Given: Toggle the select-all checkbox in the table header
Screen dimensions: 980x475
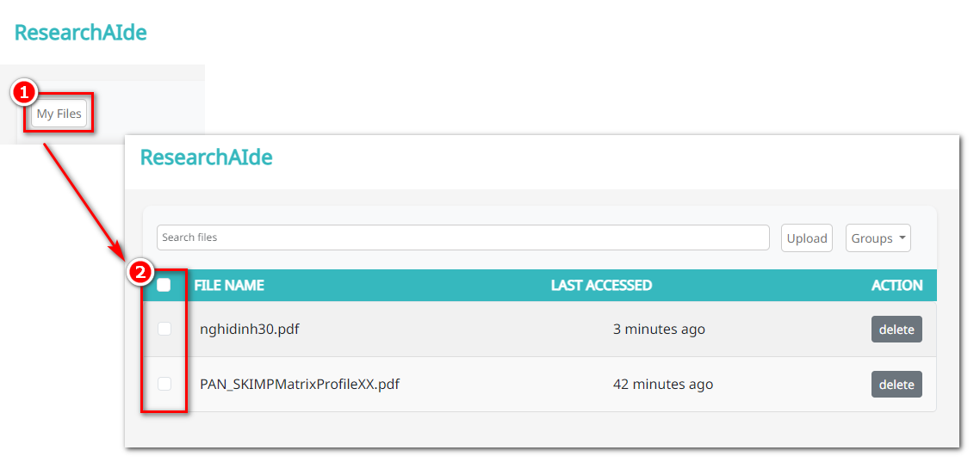Looking at the screenshot, I should click(x=164, y=285).
